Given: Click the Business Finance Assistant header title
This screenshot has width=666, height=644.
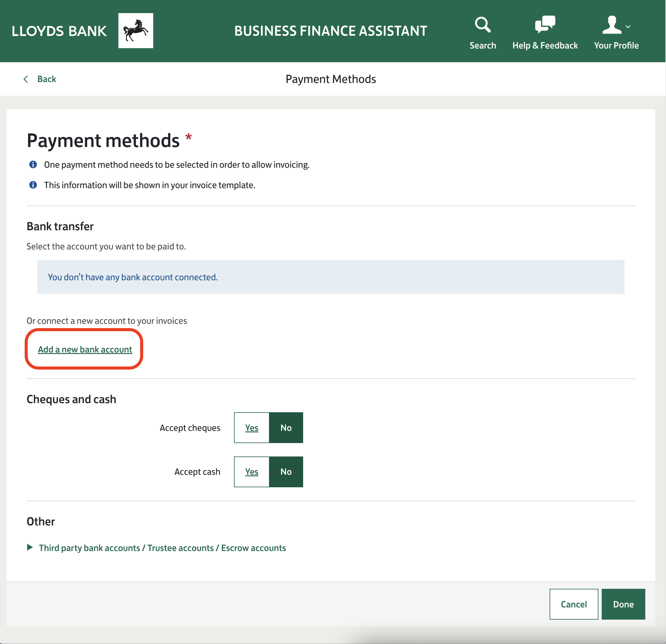Looking at the screenshot, I should pyautogui.click(x=330, y=31).
